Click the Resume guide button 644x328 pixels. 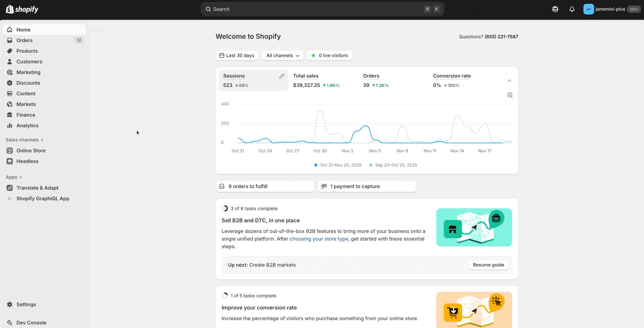click(x=488, y=265)
